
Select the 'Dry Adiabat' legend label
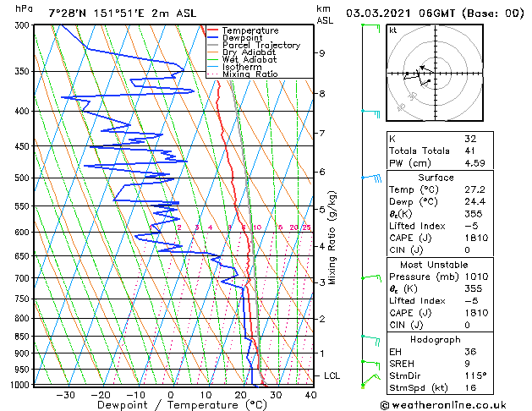pos(249,52)
